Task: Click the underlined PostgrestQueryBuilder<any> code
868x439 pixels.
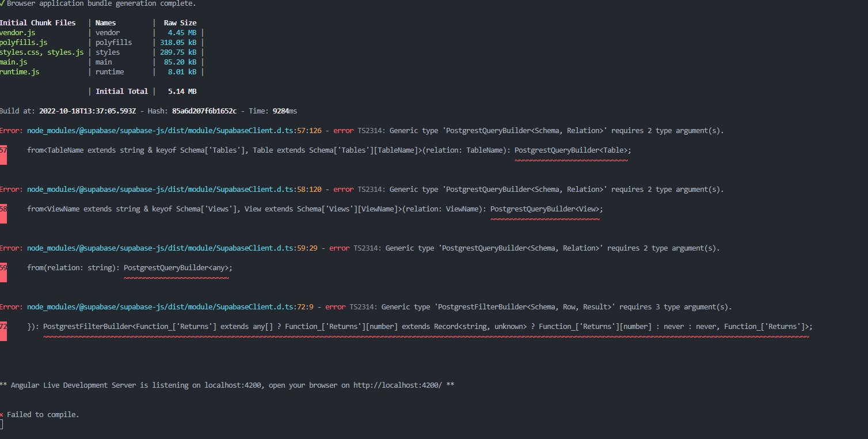Action: (177, 268)
